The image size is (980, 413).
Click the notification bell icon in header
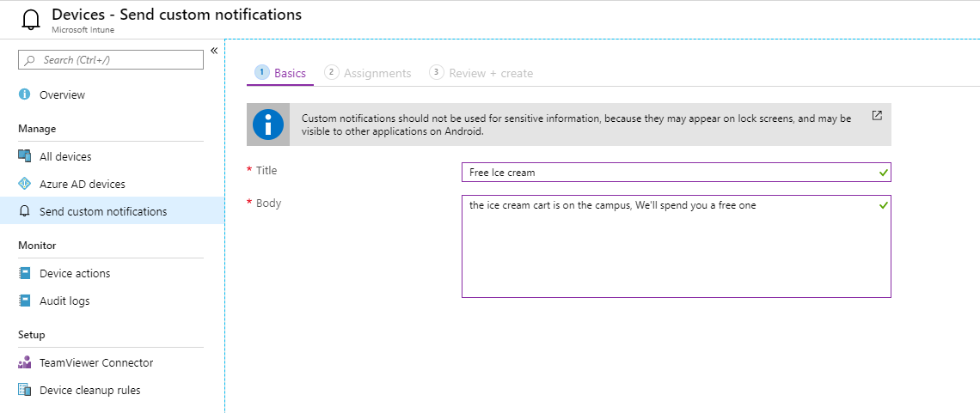(31, 20)
